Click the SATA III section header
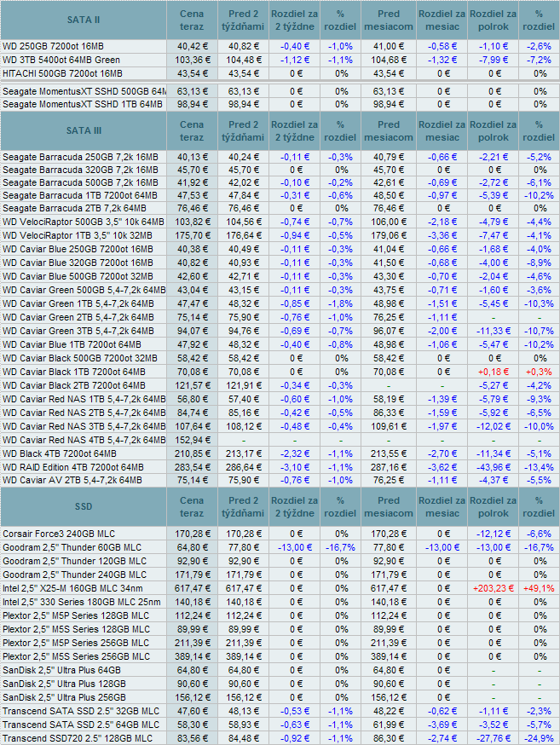The height and width of the screenshot is (745, 560). coord(84,130)
